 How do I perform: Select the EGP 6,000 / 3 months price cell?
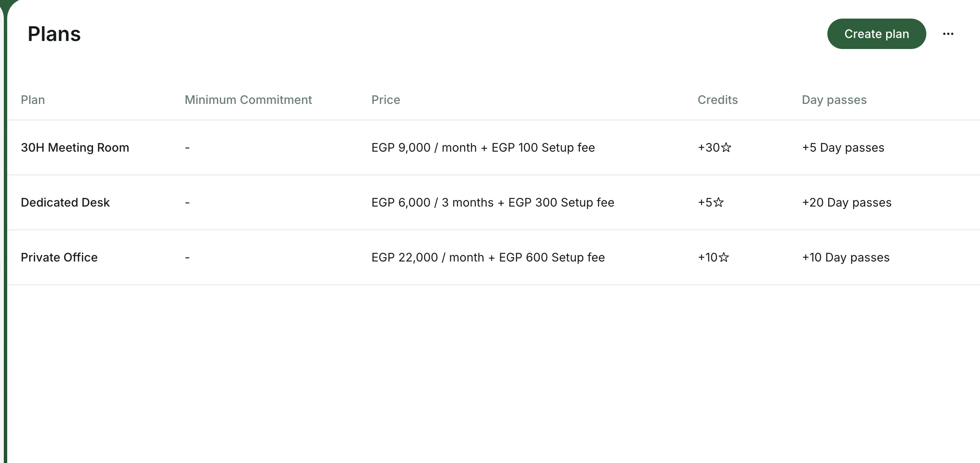click(x=493, y=202)
